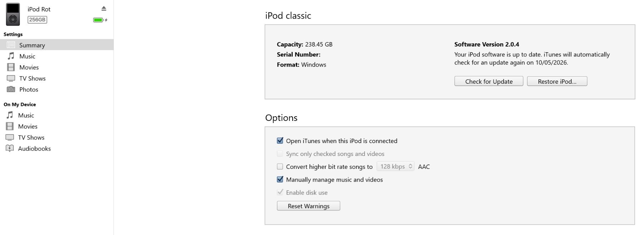Click the Music note icon under Settings
Viewport: 644px width, 235px height.
click(x=11, y=56)
